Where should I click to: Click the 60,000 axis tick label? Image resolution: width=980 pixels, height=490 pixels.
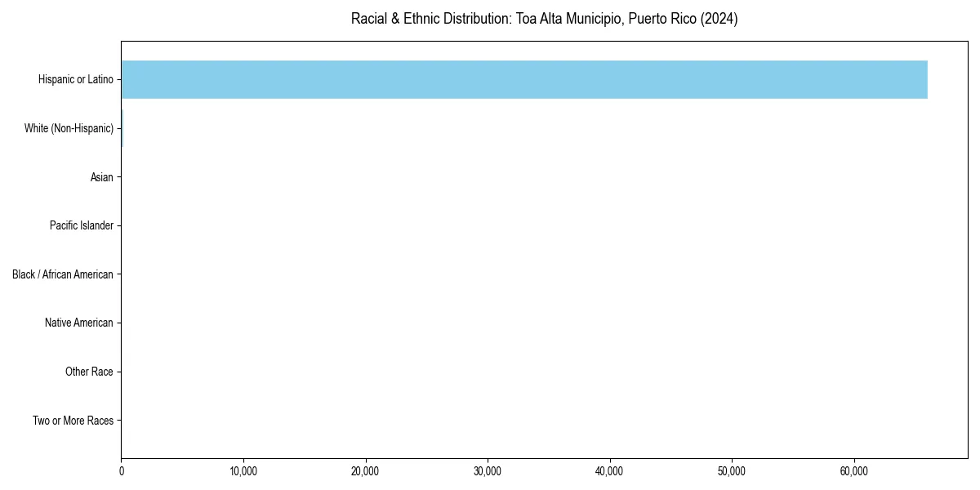coord(854,471)
